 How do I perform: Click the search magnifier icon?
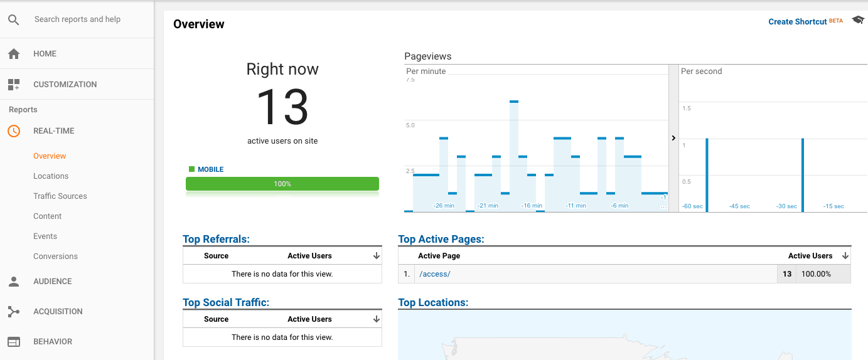coord(14,19)
